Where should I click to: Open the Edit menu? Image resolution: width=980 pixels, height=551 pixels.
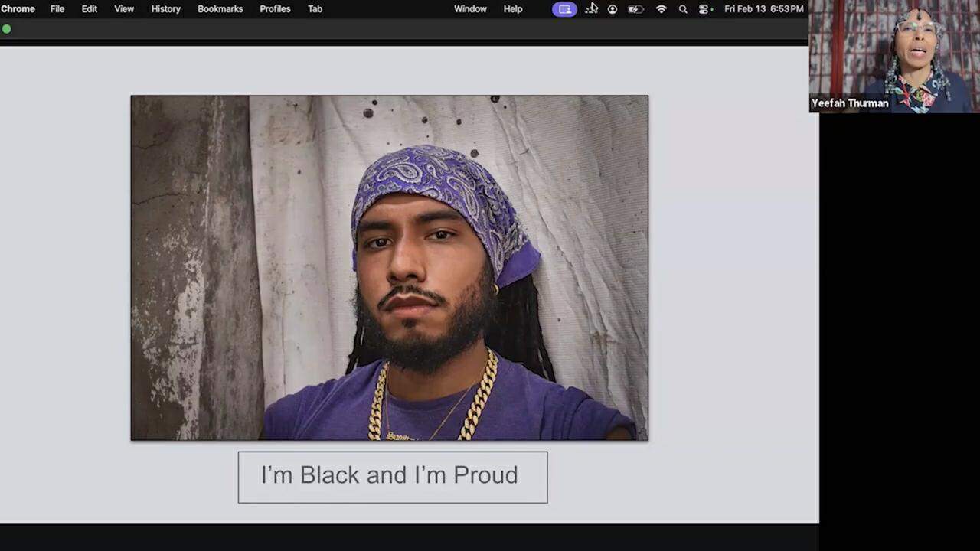[90, 9]
